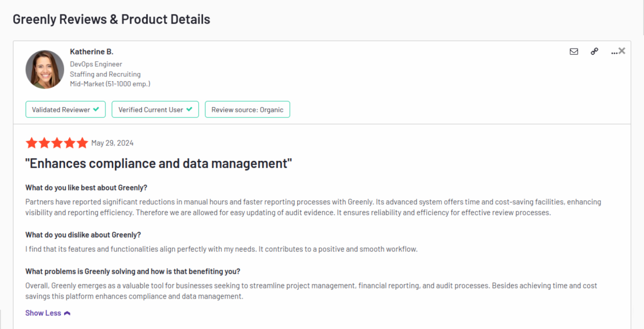Screen dimensions: 644x329
Task: Click the Review source: Organic badge
Action: tap(247, 110)
